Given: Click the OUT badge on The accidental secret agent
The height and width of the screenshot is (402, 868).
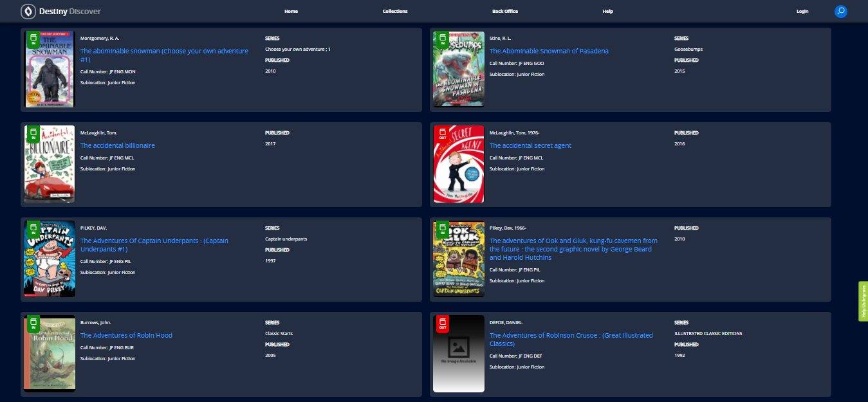Looking at the screenshot, I should pos(442,134).
